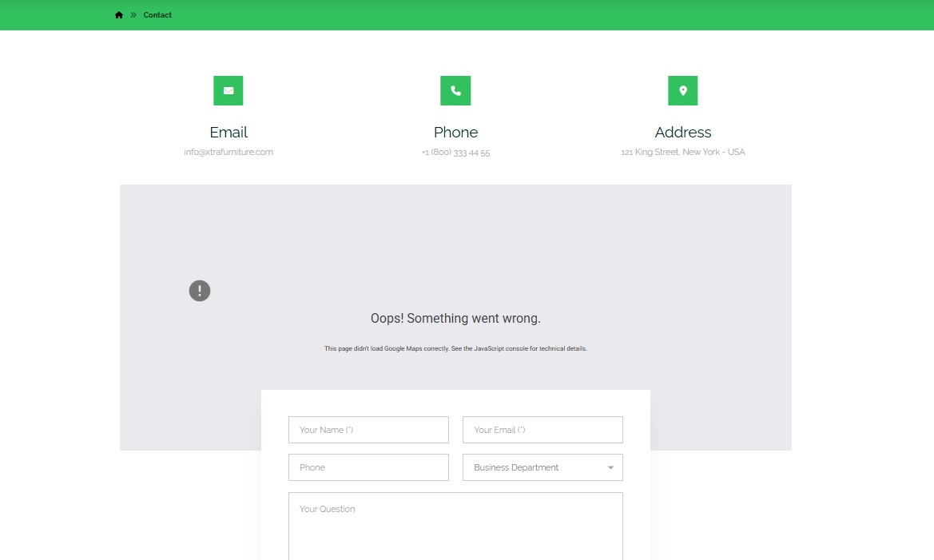Click into the Phone input field
Viewport: 934px width, 560px height.
coord(368,467)
